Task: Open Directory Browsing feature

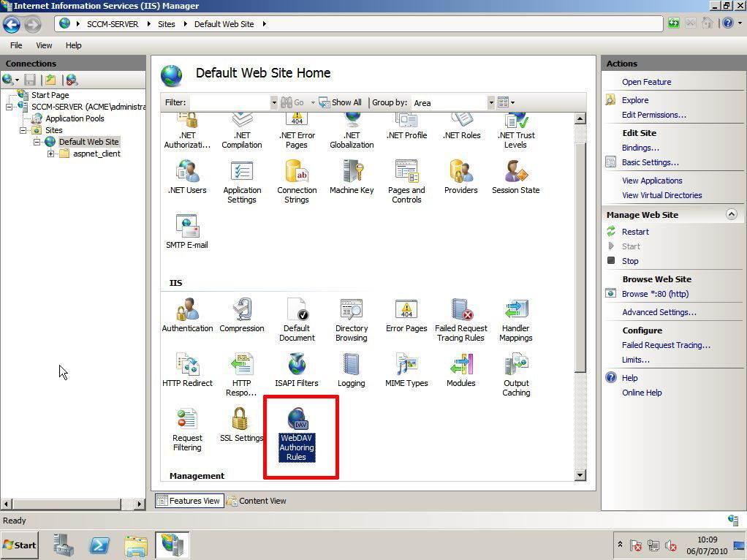Action: coord(352,319)
